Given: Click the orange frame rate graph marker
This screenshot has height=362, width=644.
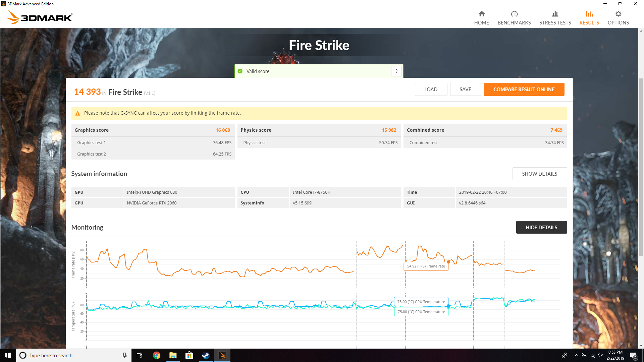Looking at the screenshot, I should pos(448,262).
